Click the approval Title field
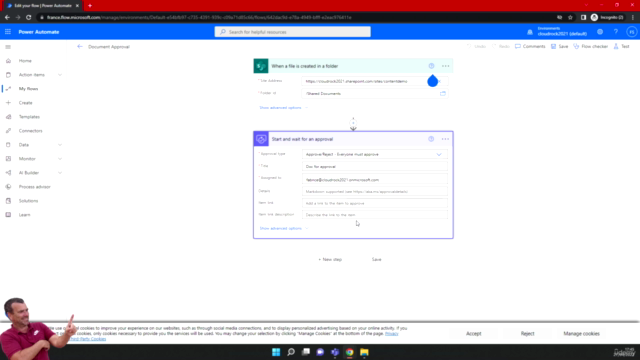 coord(375,167)
